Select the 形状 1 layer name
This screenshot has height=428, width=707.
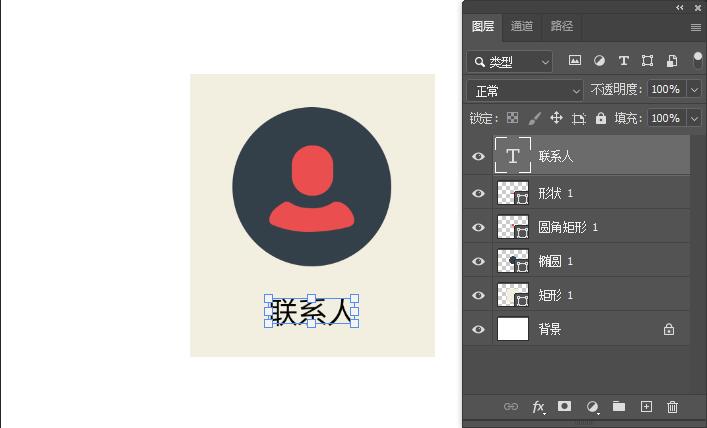tap(556, 193)
